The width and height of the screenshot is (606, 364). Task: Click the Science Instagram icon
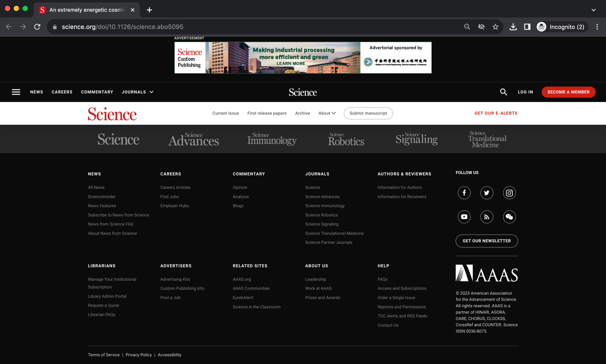tap(509, 193)
